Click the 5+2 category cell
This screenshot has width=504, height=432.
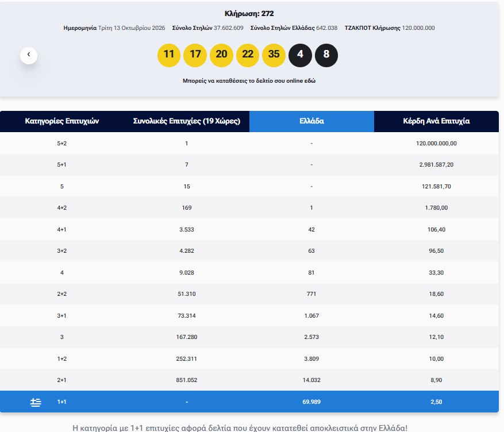pyautogui.click(x=62, y=143)
